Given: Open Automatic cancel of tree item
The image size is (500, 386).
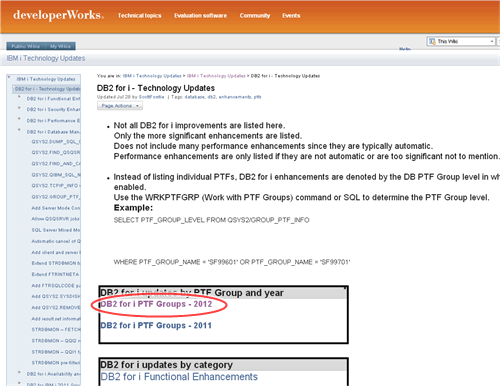Looking at the screenshot, I should point(56,241).
